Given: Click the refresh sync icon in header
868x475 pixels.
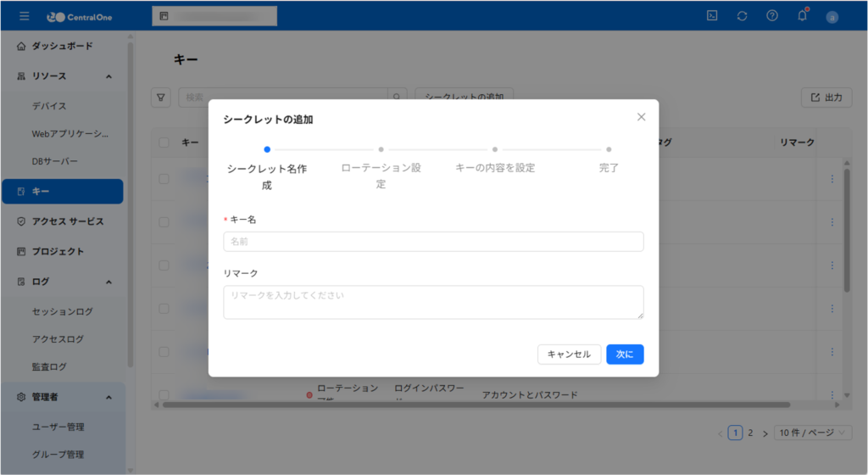Looking at the screenshot, I should 742,16.
